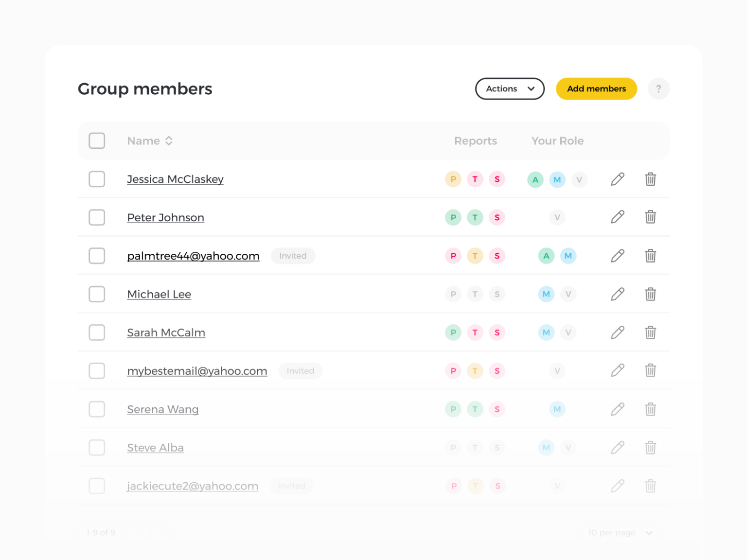Open Sarah McCalm's profile link
The width and height of the screenshot is (747, 560).
[166, 332]
